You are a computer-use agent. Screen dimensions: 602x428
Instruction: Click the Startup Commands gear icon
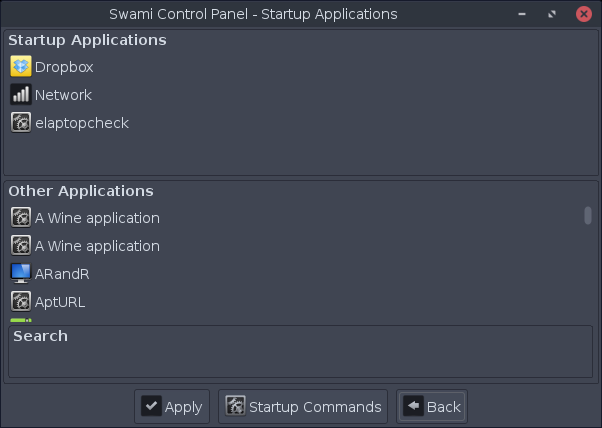click(235, 406)
